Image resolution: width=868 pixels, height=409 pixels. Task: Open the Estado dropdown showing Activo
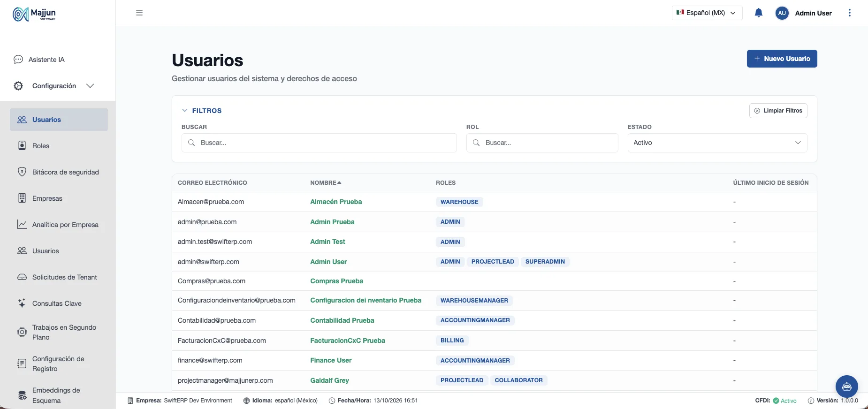[717, 143]
